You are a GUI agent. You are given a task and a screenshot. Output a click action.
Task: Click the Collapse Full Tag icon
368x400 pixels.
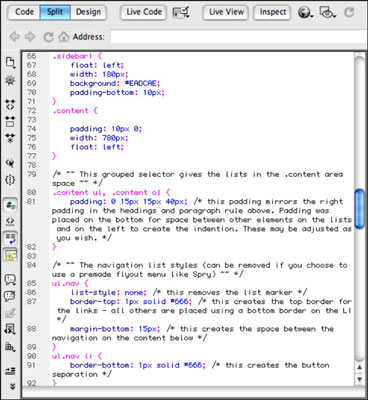(x=10, y=104)
